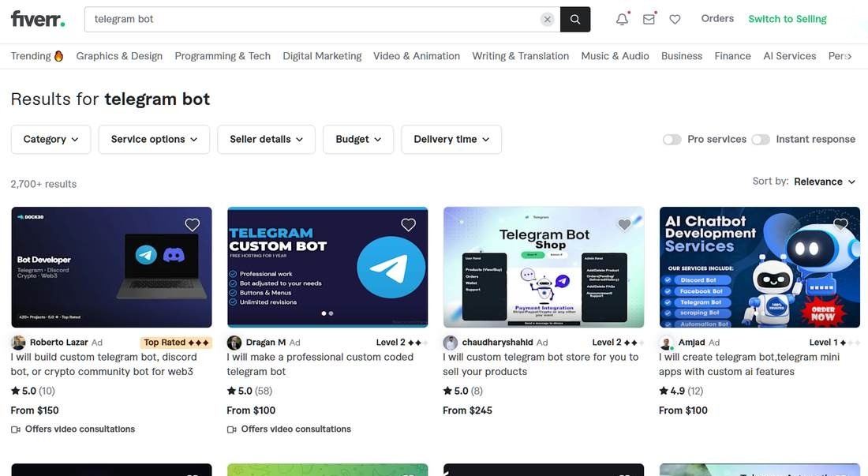Open the Sort by Relevance dropdown
Viewport: 868px width, 476px height.
click(825, 182)
